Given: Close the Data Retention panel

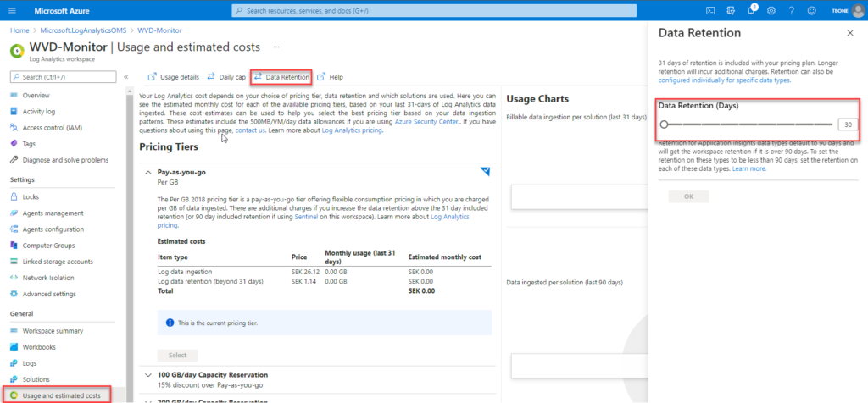Looking at the screenshot, I should [x=850, y=33].
